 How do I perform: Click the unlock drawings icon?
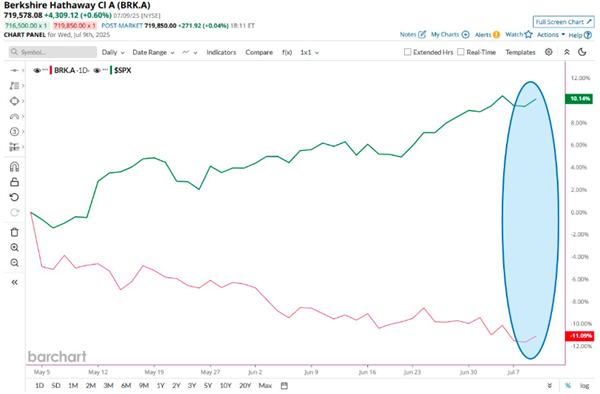14,182
